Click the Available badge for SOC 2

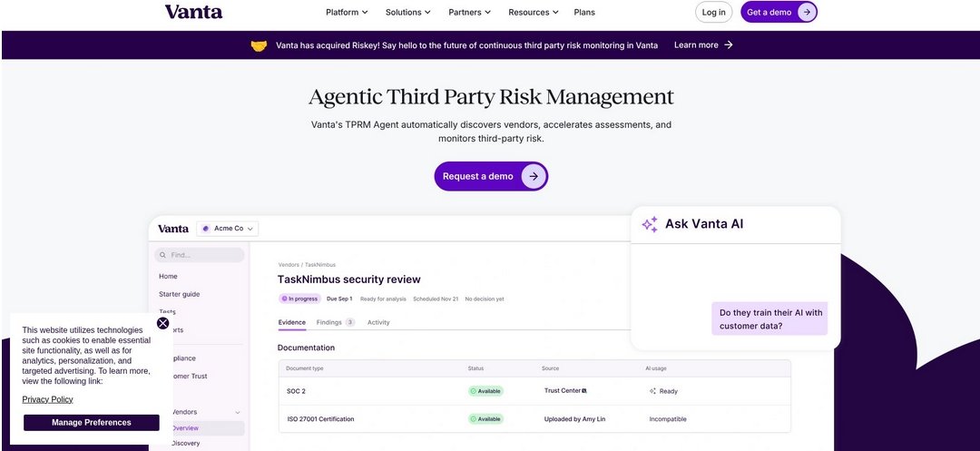click(x=485, y=391)
